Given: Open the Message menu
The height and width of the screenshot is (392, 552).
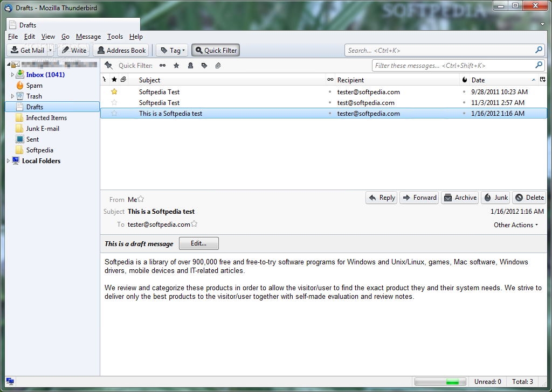Looking at the screenshot, I should [x=88, y=37].
